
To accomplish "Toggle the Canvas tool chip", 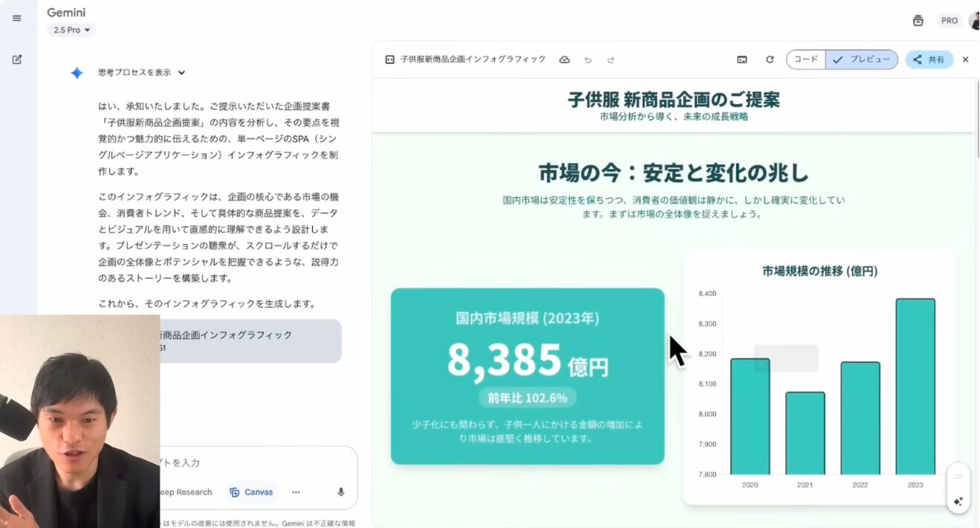I will pos(251,492).
